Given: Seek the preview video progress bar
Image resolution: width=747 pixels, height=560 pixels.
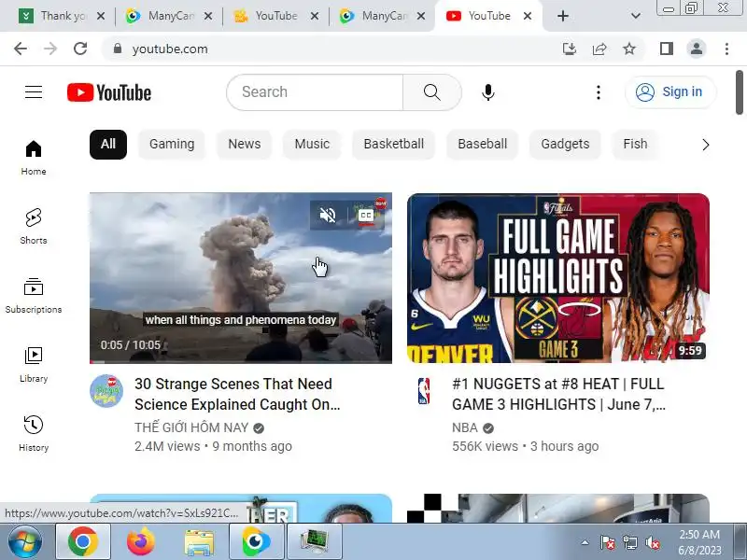Looking at the screenshot, I should pyautogui.click(x=241, y=362).
